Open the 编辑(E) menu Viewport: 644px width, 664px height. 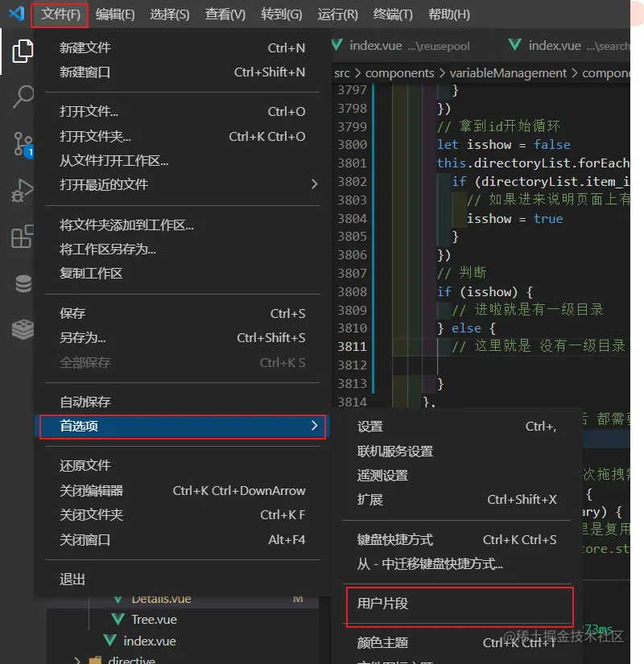115,14
